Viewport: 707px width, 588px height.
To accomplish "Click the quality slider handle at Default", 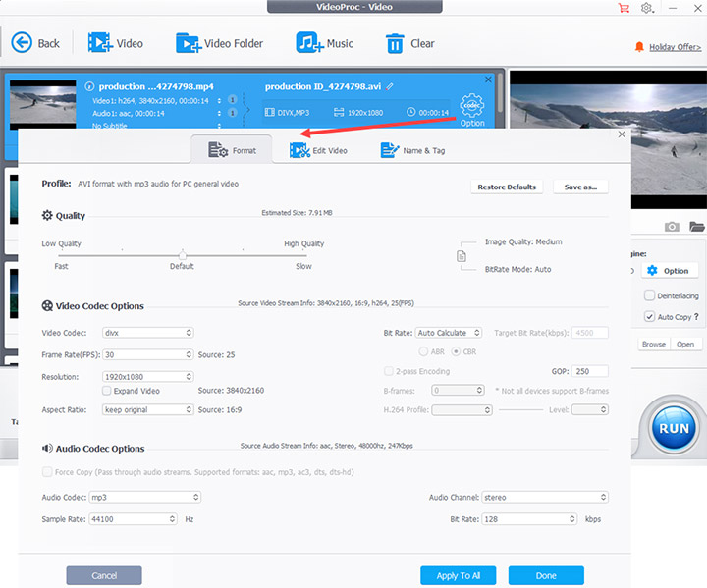I will pyautogui.click(x=183, y=254).
